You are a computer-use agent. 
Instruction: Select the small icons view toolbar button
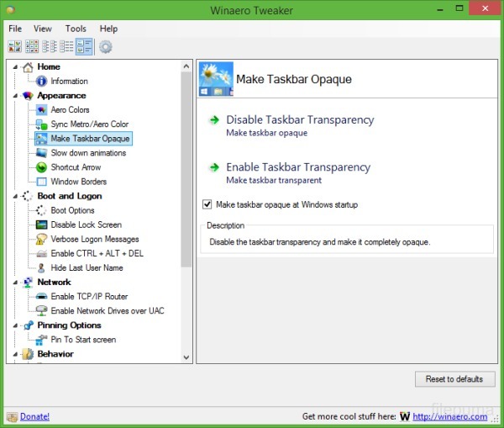pyautogui.click(x=32, y=47)
